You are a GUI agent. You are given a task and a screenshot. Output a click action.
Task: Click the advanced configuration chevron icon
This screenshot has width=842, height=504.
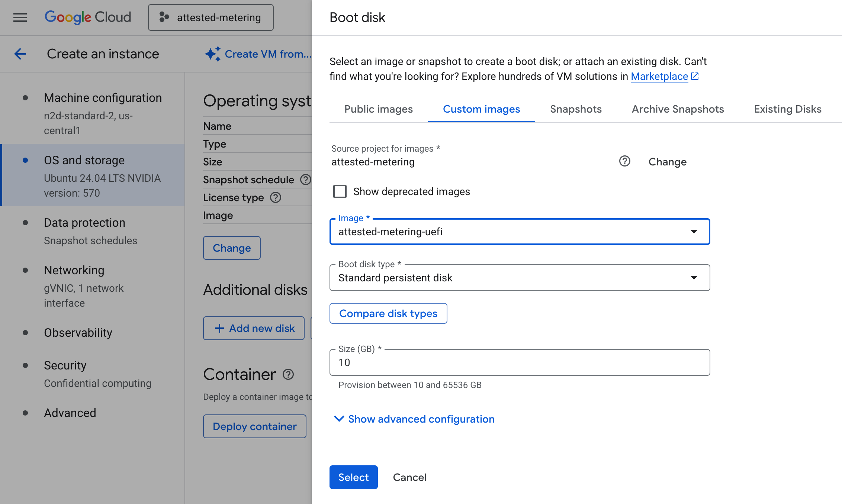click(x=339, y=419)
